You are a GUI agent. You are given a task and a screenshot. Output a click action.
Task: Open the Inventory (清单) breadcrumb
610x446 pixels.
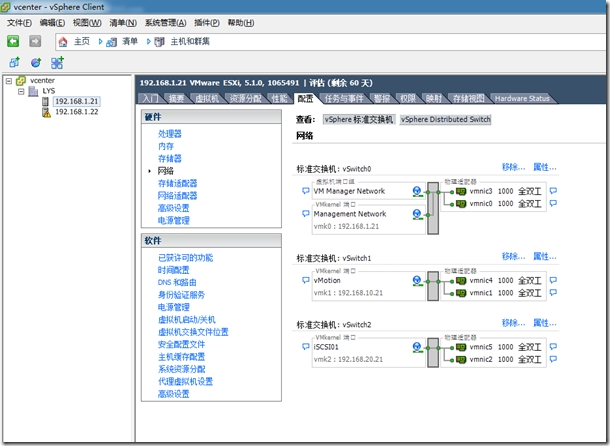(x=130, y=41)
